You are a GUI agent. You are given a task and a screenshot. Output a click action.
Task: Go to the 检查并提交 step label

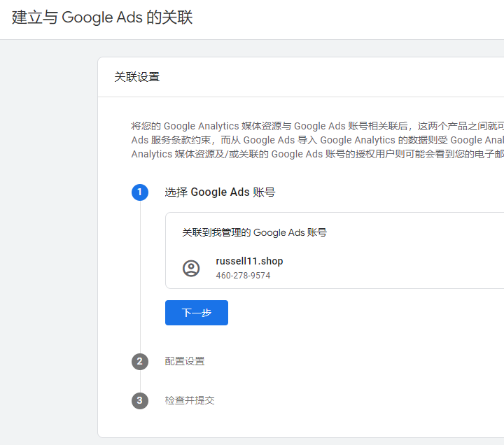tap(190, 400)
